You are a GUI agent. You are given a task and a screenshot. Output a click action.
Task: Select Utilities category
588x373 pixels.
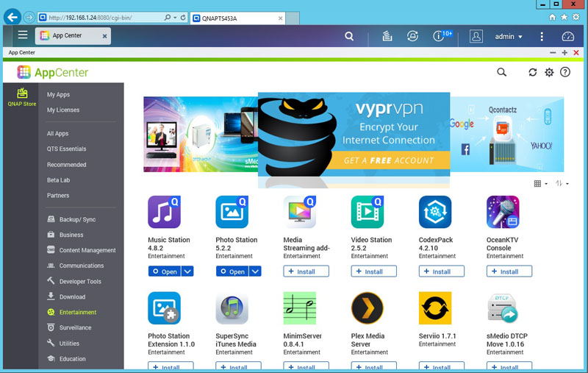[63, 344]
